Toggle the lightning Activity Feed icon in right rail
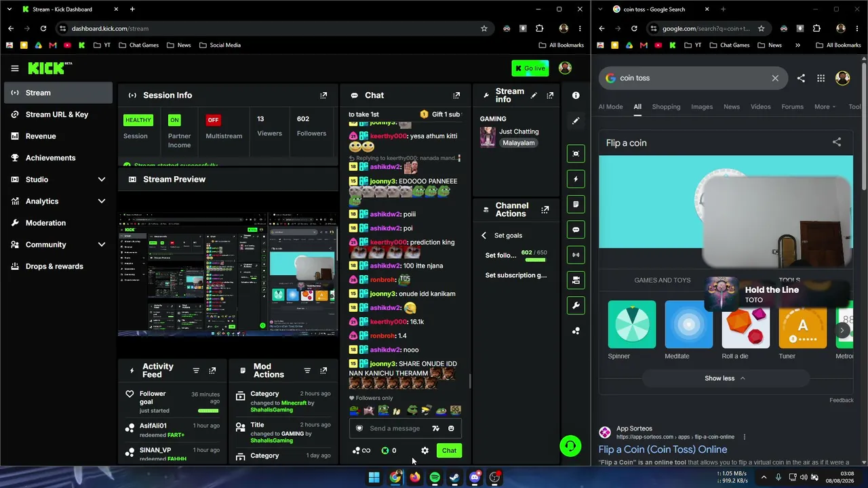 [x=576, y=179]
